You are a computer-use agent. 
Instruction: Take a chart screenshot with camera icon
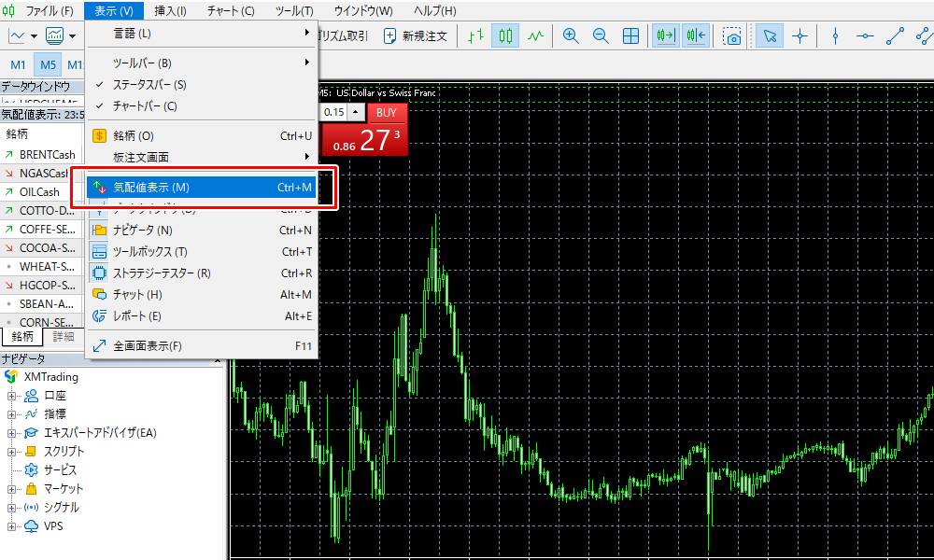pyautogui.click(x=733, y=36)
